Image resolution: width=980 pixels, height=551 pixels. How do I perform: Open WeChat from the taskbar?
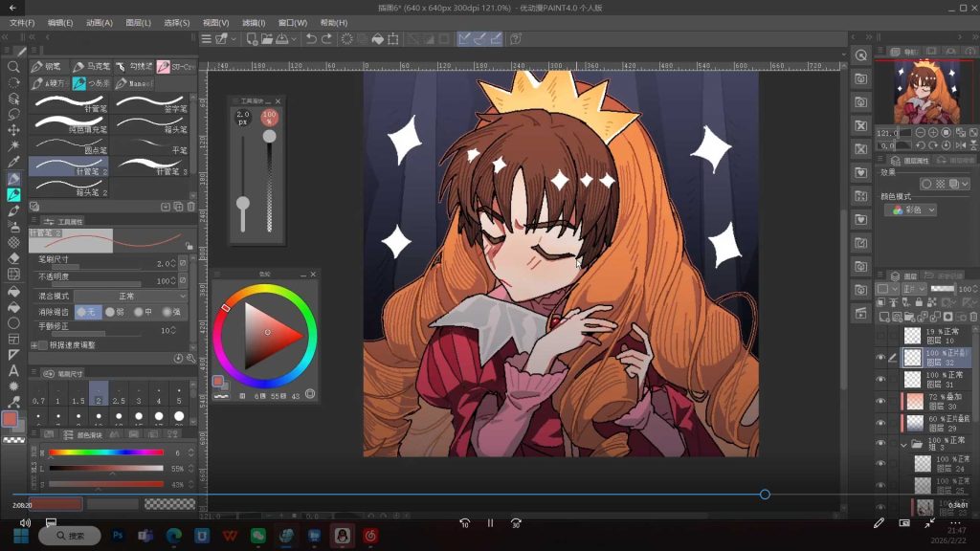coord(258,536)
